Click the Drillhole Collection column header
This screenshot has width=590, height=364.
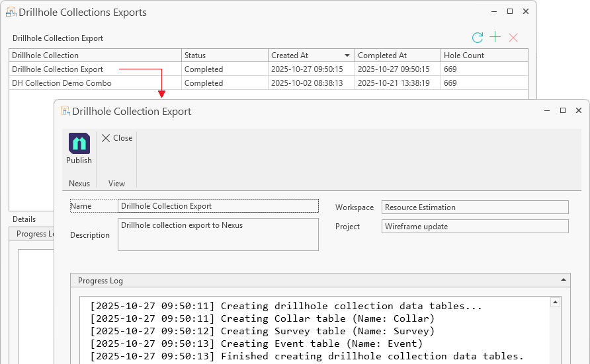[x=95, y=55]
